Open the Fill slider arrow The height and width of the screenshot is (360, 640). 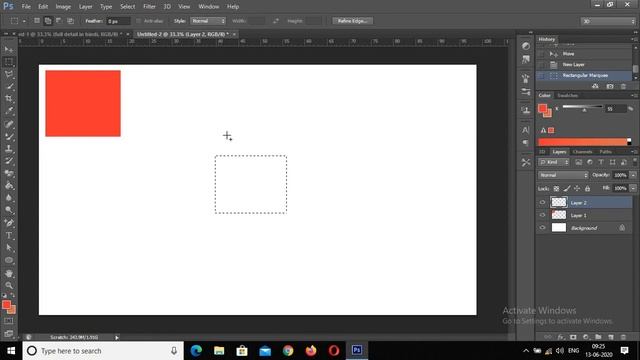tap(633, 188)
